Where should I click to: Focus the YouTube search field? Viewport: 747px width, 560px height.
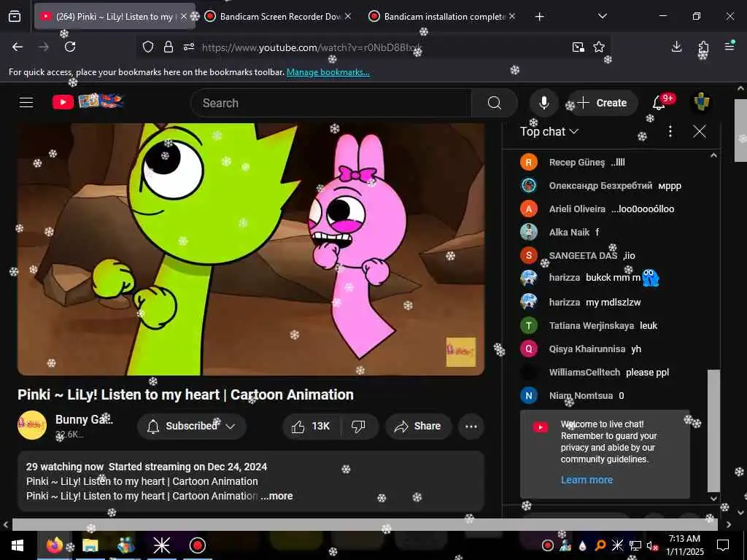331,103
